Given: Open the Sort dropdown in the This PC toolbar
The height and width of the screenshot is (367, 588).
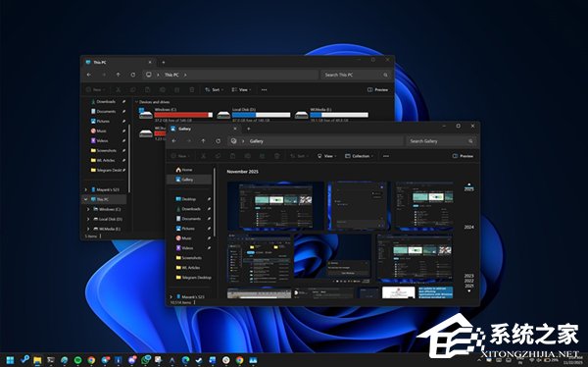Looking at the screenshot, I should point(214,89).
